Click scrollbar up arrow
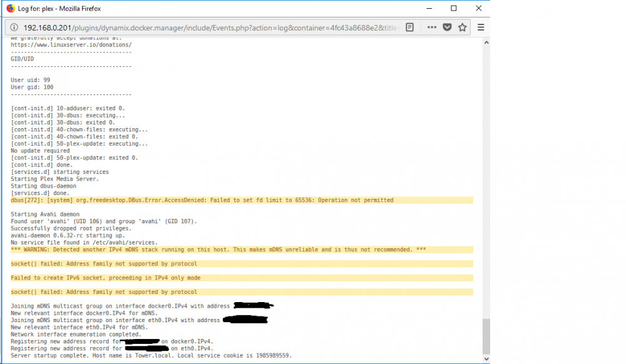Viewport: 626px width, 364px height. point(486,43)
